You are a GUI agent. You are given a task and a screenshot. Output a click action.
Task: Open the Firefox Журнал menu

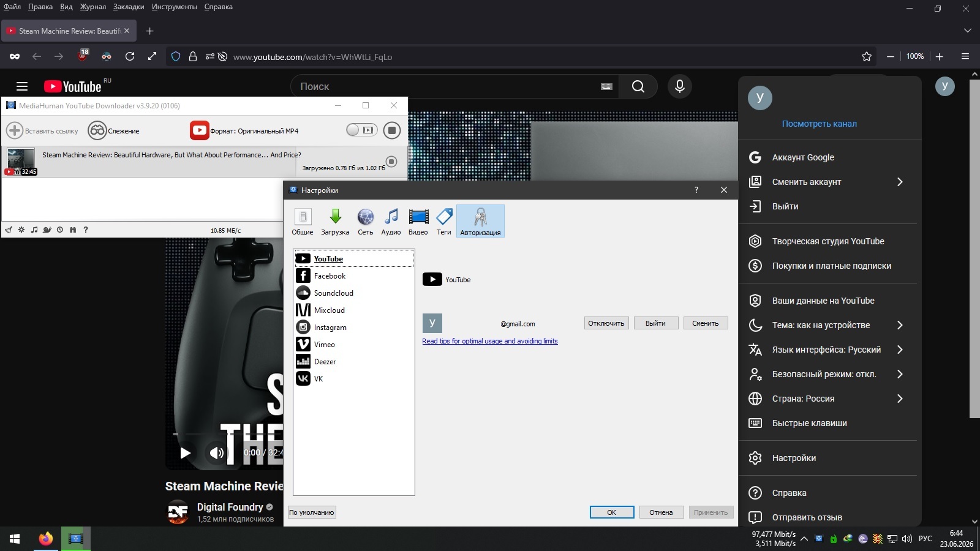(93, 7)
